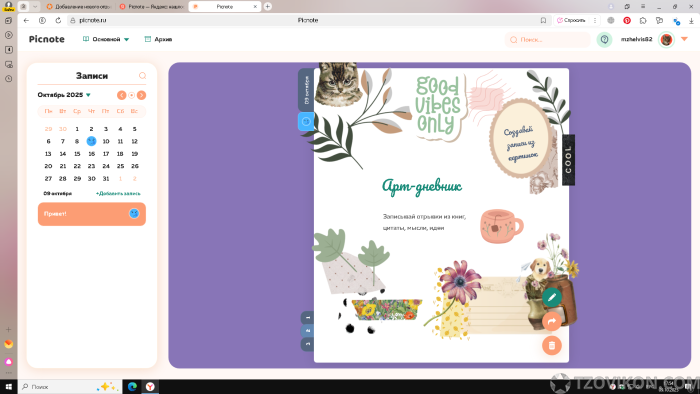Image resolution: width=700 pixels, height=394 pixels.
Task: Open the Привет! entry card
Action: [x=92, y=214]
